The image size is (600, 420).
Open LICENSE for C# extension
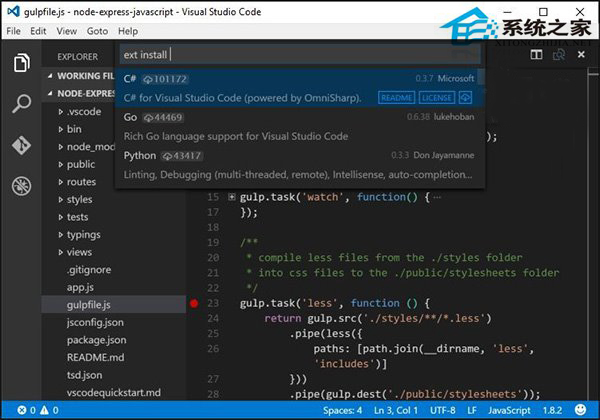point(437,98)
